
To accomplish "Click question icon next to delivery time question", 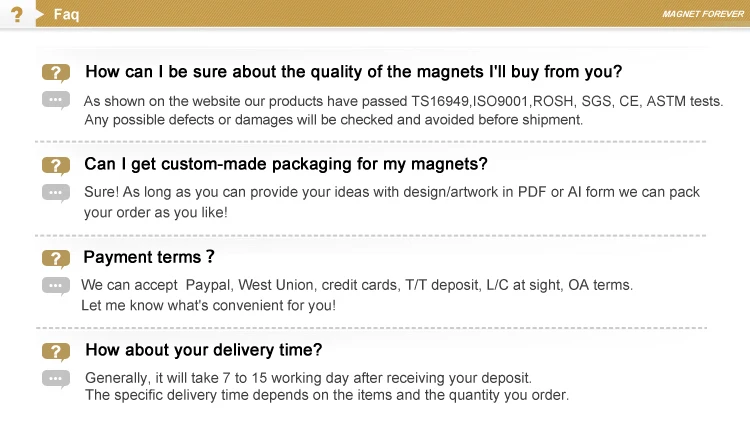I will tap(56, 351).
